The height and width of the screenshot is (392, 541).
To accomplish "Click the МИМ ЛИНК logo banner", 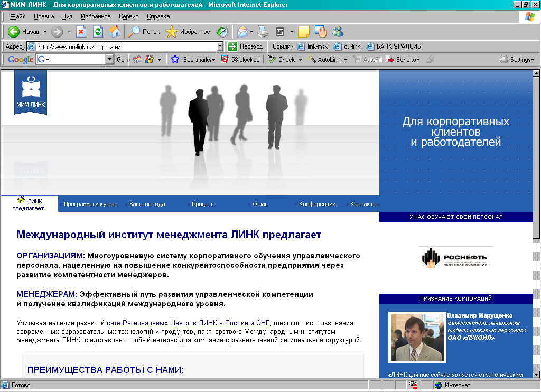I will [31, 92].
